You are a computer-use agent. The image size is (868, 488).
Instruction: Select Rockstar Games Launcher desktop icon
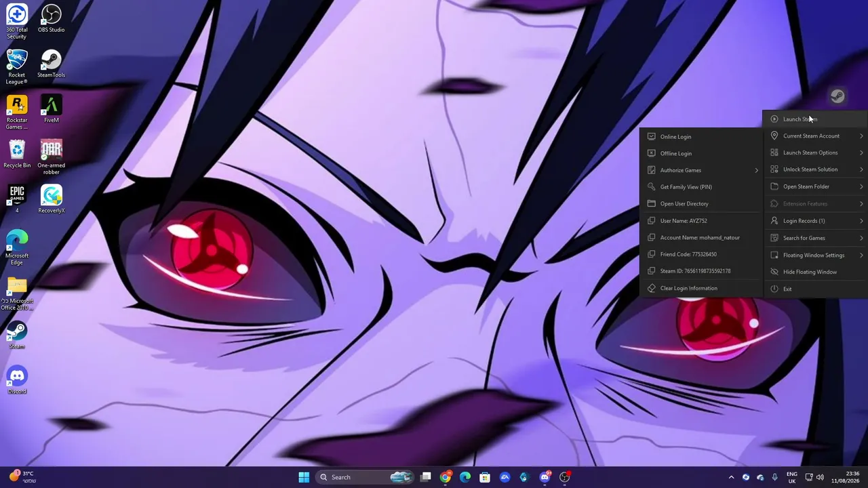tap(17, 112)
